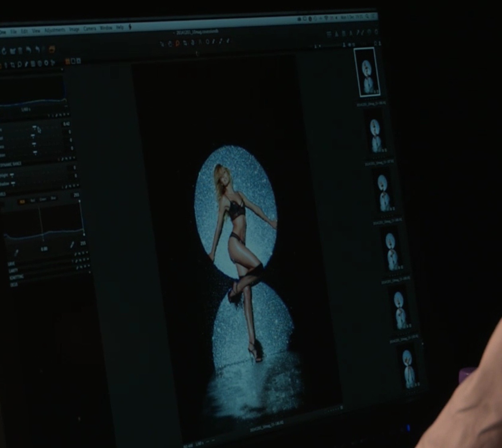This screenshot has height=448, width=502.
Task: Select the fourth thumbnail in the browser
Action: click(392, 250)
